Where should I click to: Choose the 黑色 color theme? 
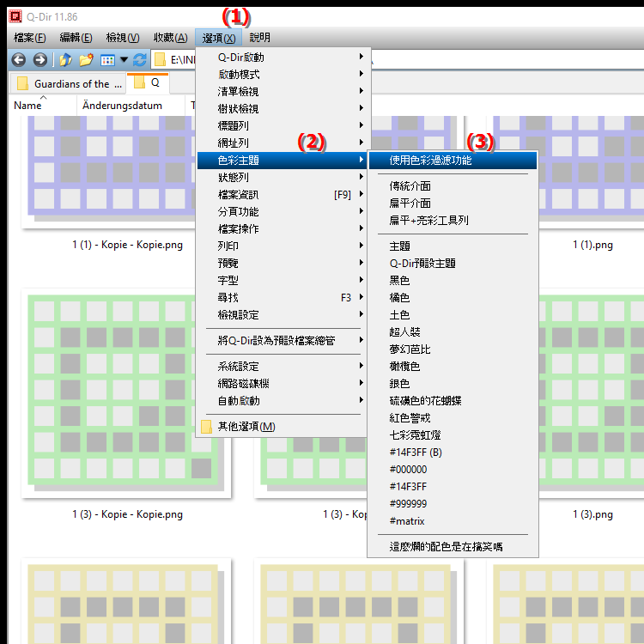pos(453,281)
